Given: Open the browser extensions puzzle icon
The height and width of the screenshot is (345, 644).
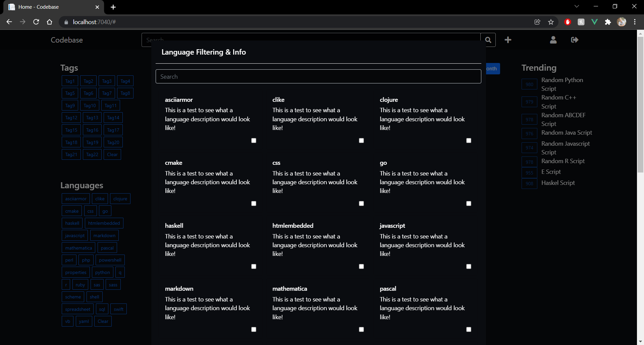Looking at the screenshot, I should 608,22.
